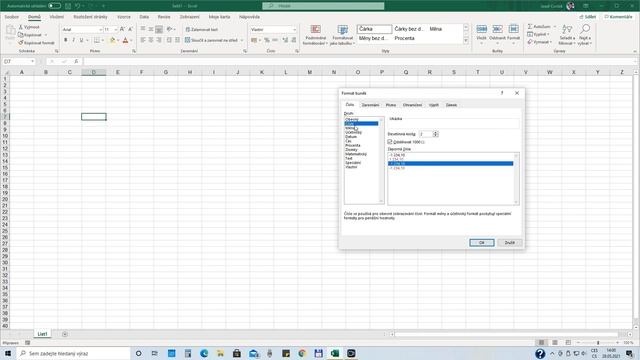Image resolution: width=640 pixels, height=360 pixels.
Task: Open the font size dropdown
Action: click(116, 29)
